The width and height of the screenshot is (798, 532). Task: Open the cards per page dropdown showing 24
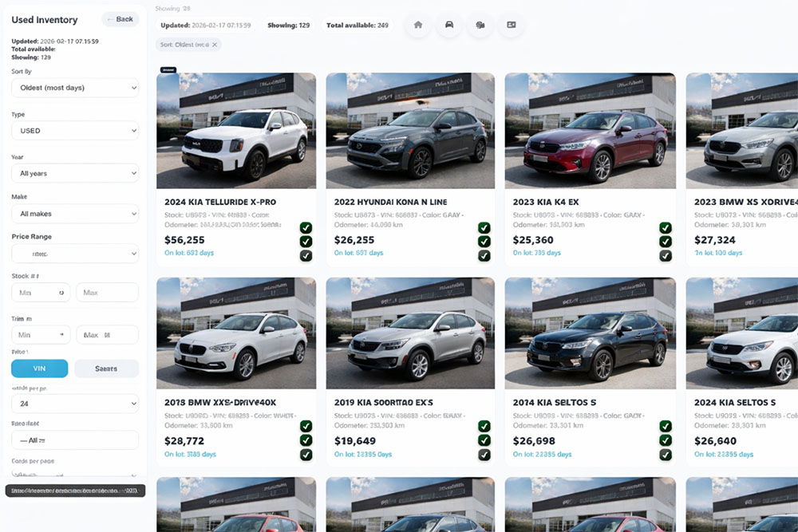74,403
